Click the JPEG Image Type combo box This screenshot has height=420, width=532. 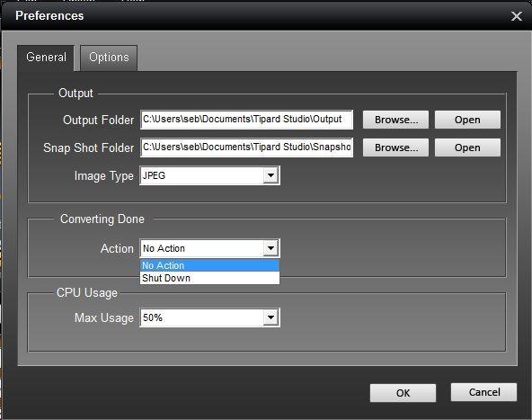209,175
